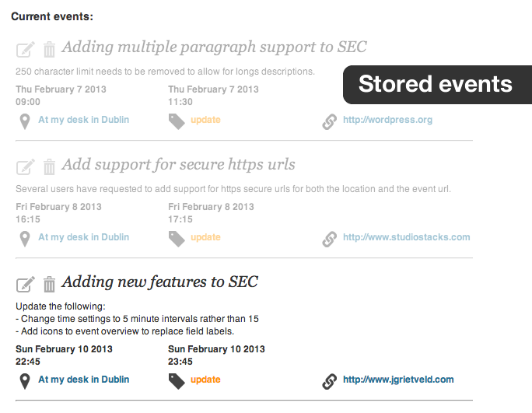Open the http://www.studiostacks.com link
Image resolution: width=532 pixels, height=413 pixels.
pyautogui.click(x=407, y=237)
